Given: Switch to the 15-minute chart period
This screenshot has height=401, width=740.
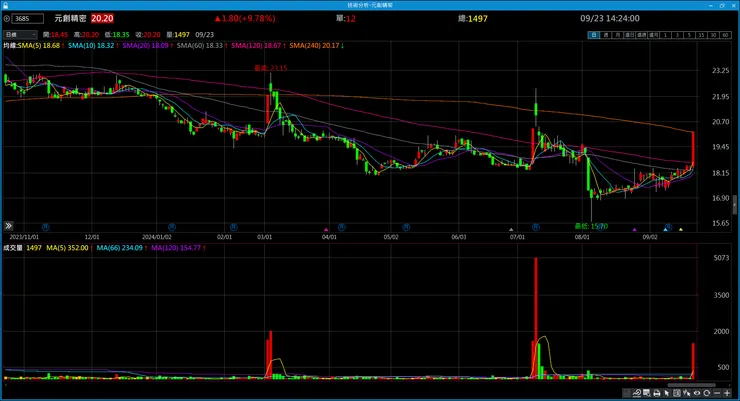Looking at the screenshot, I should tap(701, 35).
